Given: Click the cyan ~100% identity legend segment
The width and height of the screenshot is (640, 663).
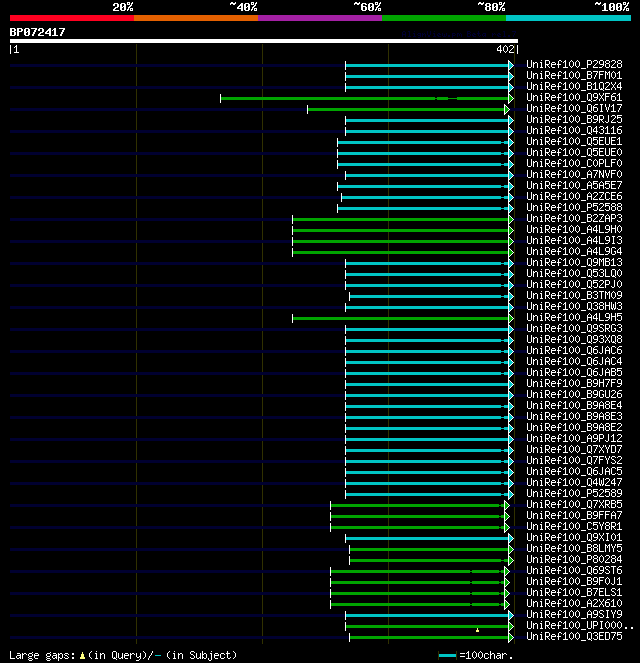Looking at the screenshot, I should pyautogui.click(x=568, y=18).
